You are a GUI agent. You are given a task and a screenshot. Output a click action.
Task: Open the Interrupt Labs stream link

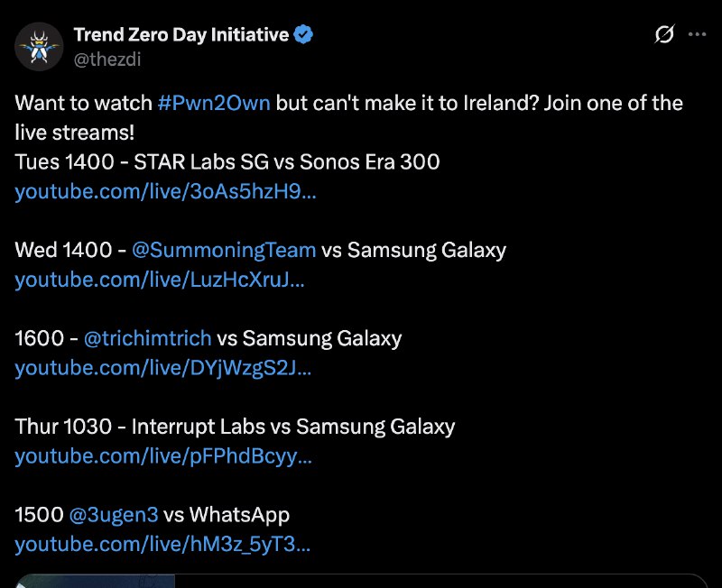pos(162,457)
